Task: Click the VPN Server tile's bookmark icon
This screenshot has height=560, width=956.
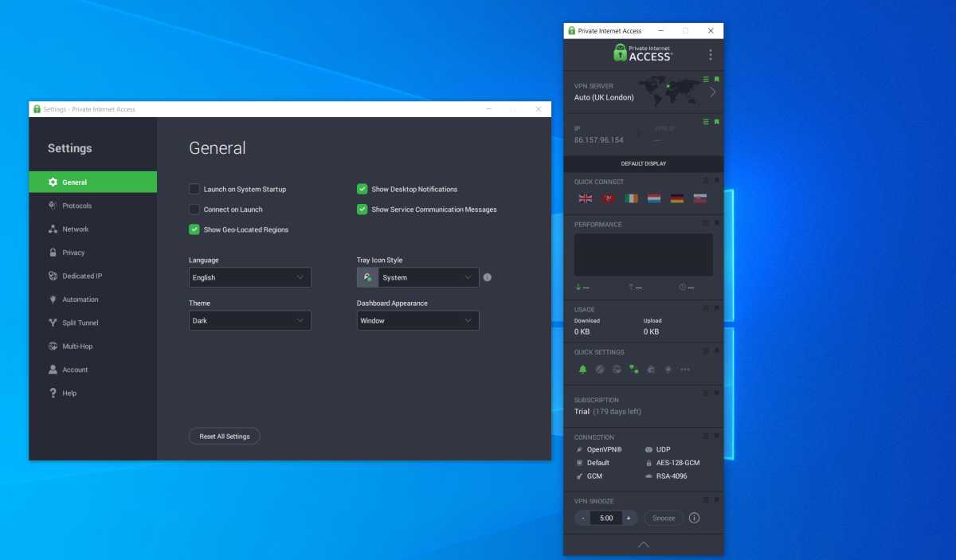Action: click(717, 79)
